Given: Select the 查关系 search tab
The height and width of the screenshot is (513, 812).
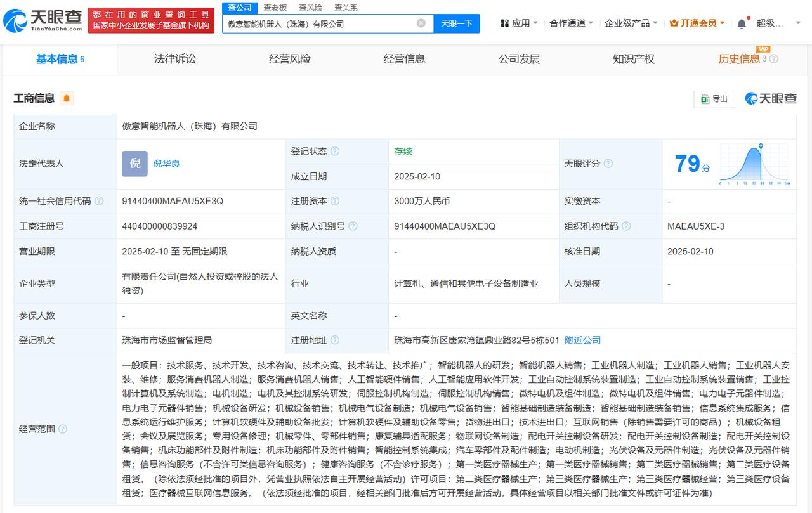Looking at the screenshot, I should click(x=346, y=8).
